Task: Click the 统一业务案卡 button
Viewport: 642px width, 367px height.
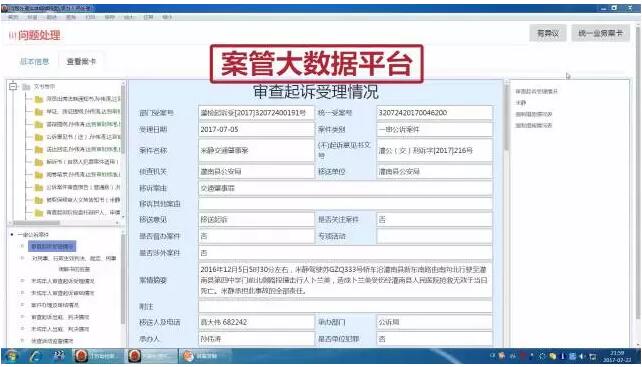Action: pyautogui.click(x=600, y=34)
